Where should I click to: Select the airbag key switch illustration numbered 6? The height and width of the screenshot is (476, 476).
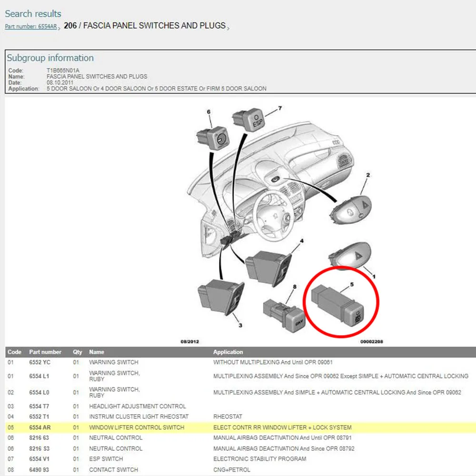[213, 139]
